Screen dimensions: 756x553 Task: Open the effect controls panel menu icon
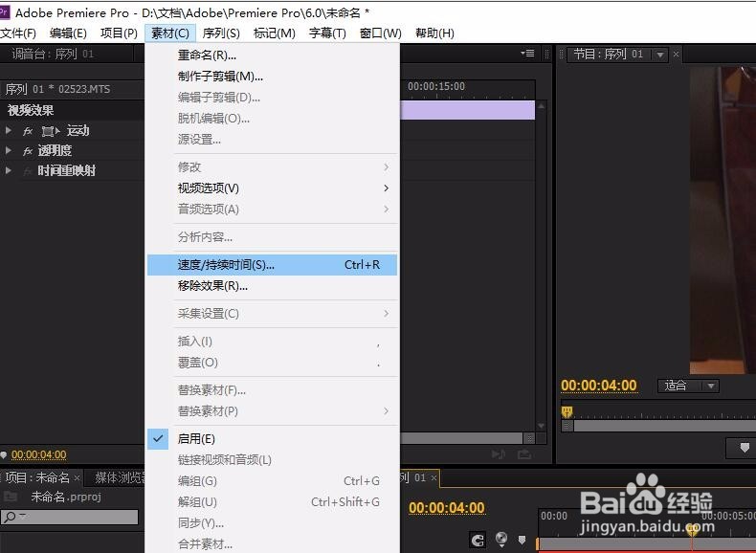tap(527, 53)
